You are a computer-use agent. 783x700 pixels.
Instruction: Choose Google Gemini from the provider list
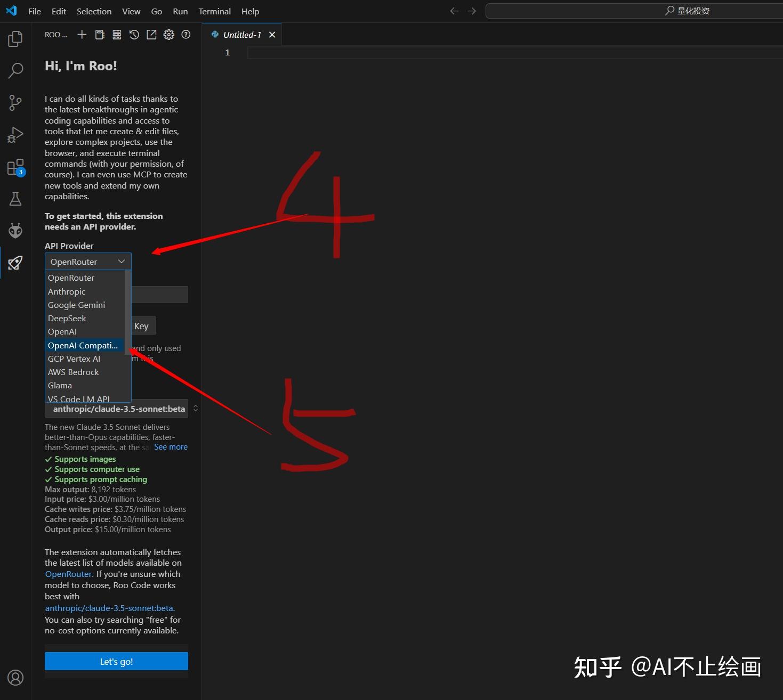tap(85, 305)
